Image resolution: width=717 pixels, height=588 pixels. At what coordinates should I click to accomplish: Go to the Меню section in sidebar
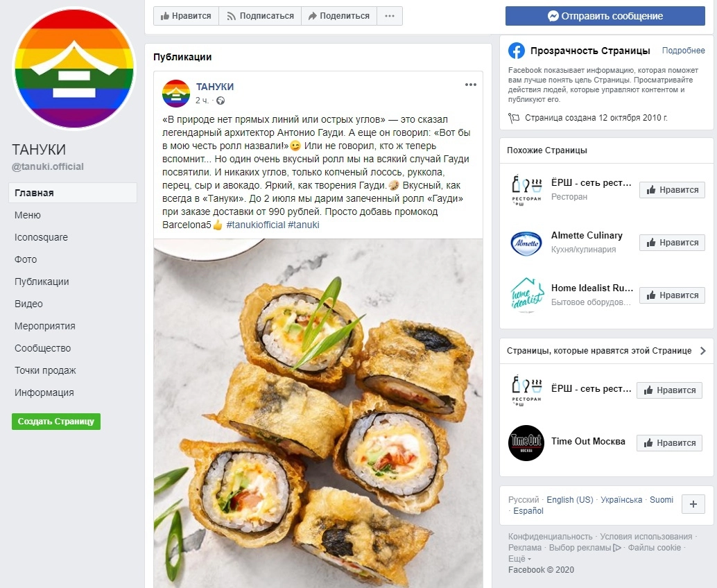[x=28, y=215]
